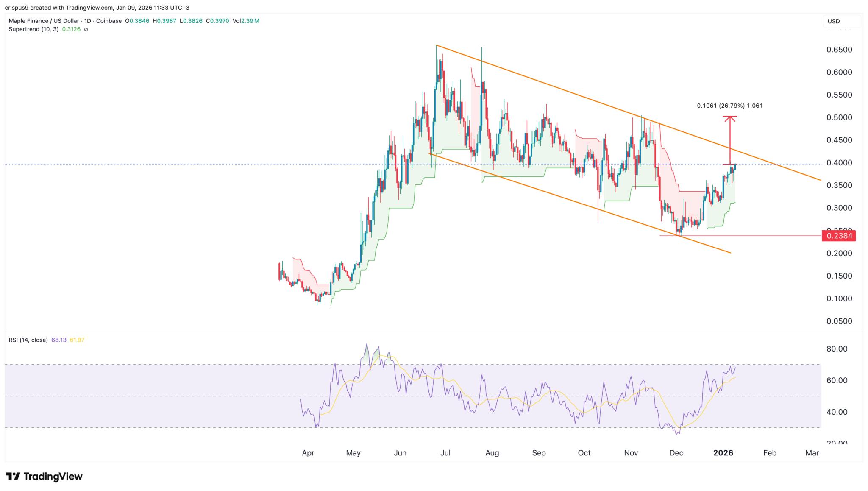868x491 pixels.
Task: Click the 0.1061 (26.79%) measurement label
Action: (729, 106)
